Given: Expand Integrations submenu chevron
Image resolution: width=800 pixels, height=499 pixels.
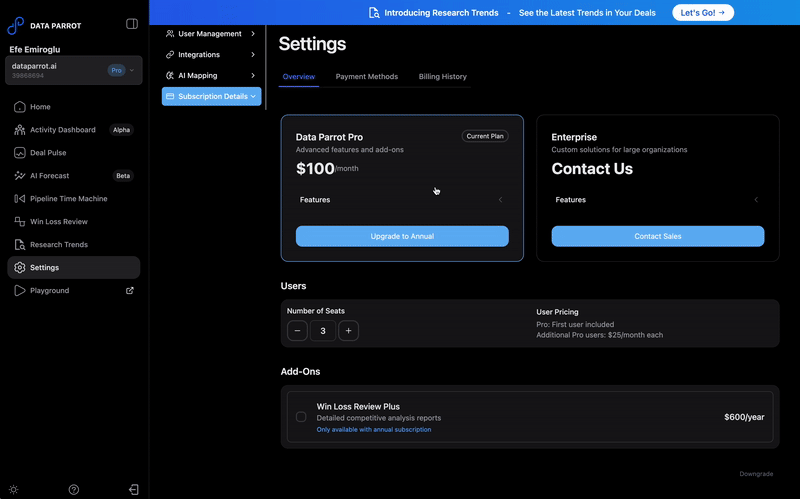Looking at the screenshot, I should click(x=253, y=55).
